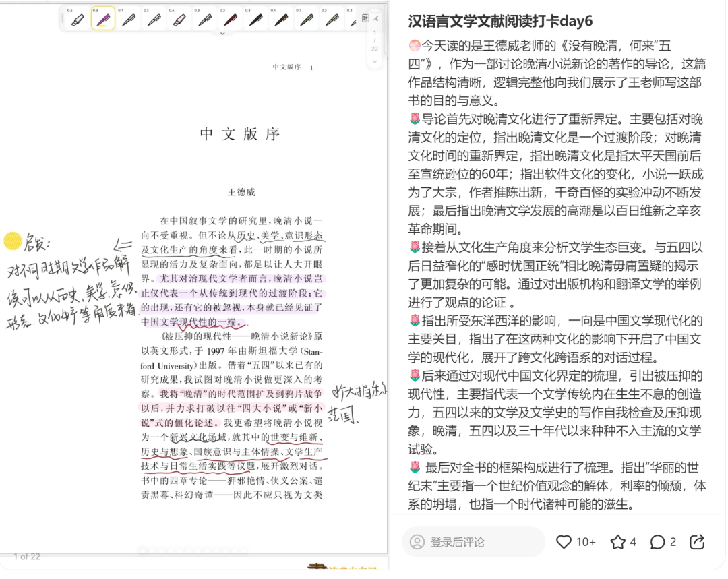Grab the pen toolbar drag handle
This screenshot has width=728, height=579.
pos(62,19)
